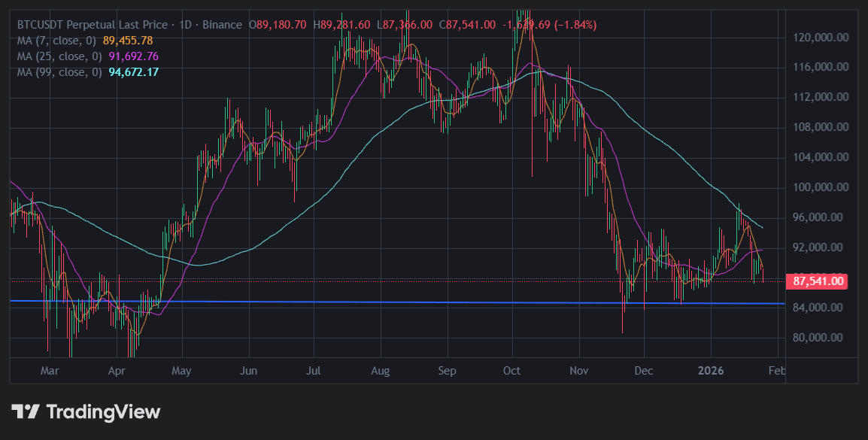The height and width of the screenshot is (440, 868).
Task: Click the BTCUSDT Perpetual Last Price title
Action: (92, 25)
